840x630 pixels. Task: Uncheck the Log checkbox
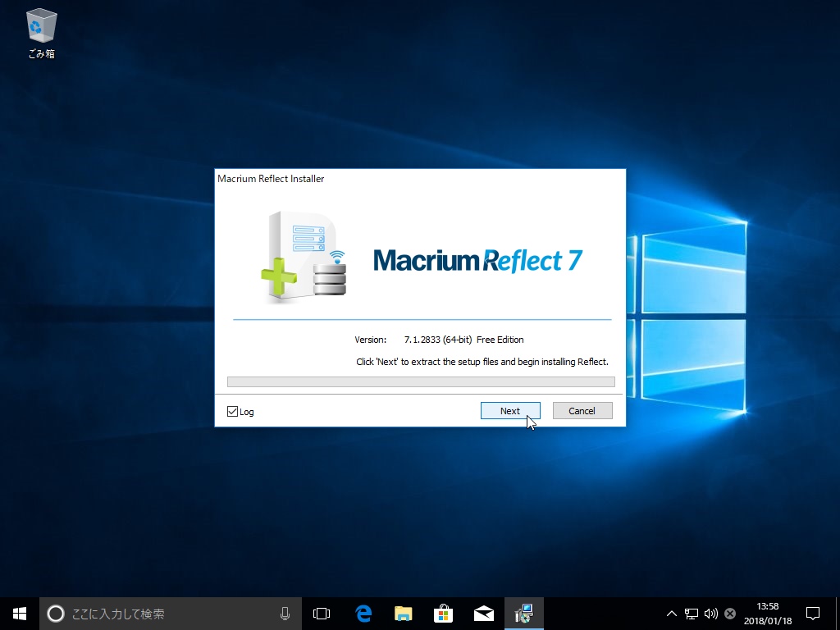point(232,412)
